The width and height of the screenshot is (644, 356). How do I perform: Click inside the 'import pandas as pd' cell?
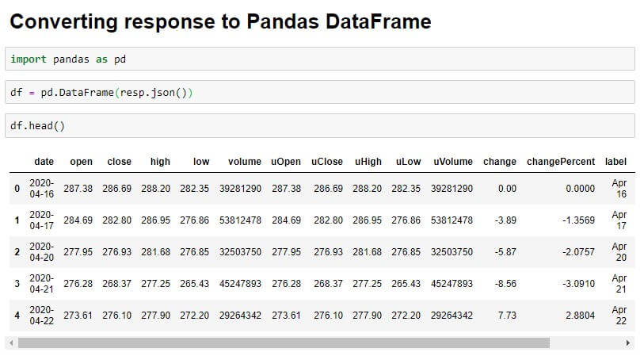[320, 59]
